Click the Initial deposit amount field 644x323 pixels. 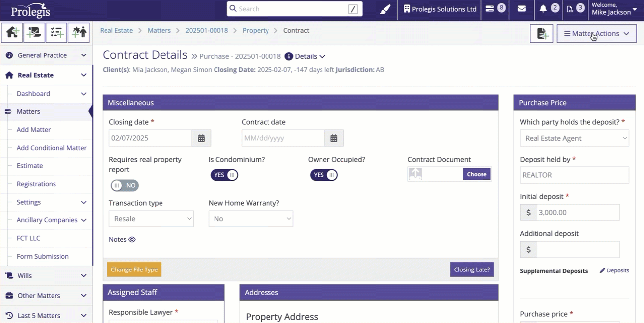pos(578,212)
